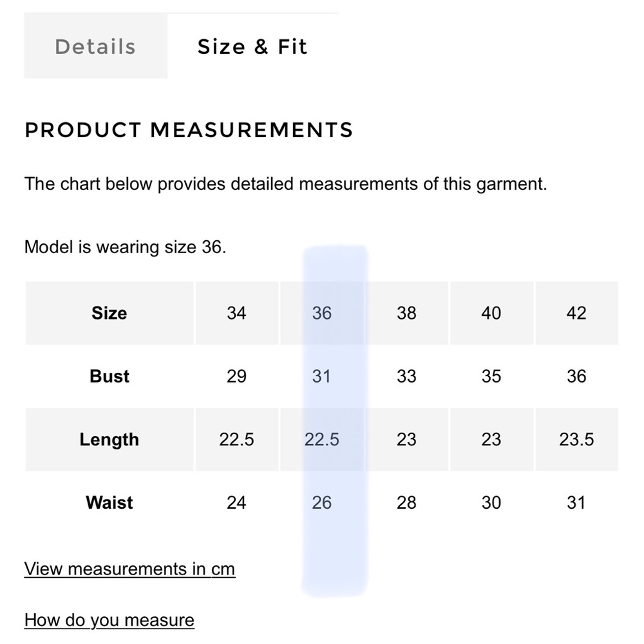Viewport: 644px width, 644px height.
Task: Click the bust value 35 cell
Action: (x=491, y=376)
